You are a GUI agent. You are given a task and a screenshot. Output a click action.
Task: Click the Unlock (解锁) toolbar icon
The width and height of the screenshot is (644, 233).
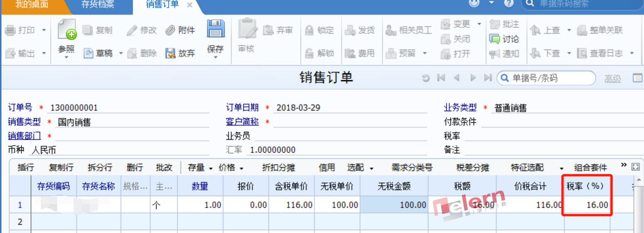tap(309, 53)
